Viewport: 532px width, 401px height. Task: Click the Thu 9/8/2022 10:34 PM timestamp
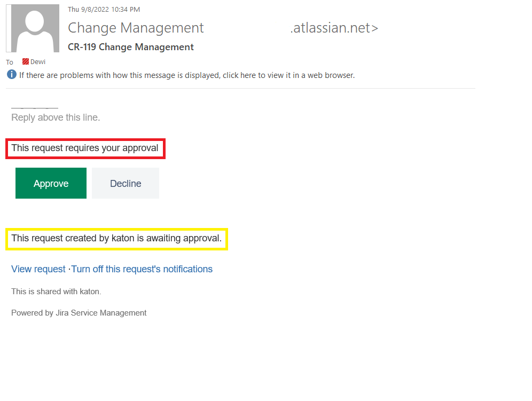pyautogui.click(x=104, y=10)
